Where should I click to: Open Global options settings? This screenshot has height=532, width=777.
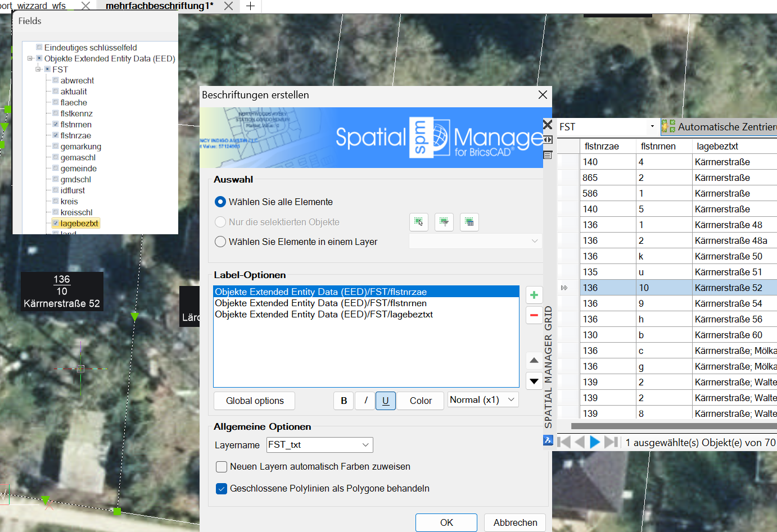(x=254, y=401)
